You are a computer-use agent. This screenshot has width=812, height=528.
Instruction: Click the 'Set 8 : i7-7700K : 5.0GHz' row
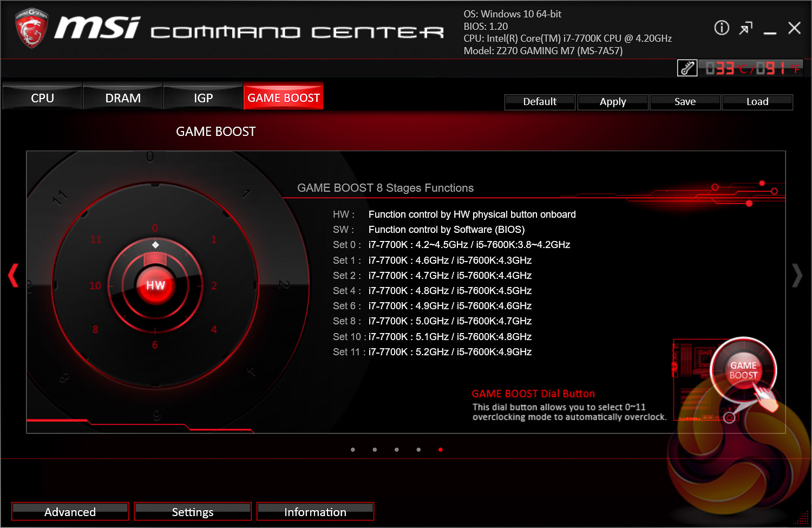(432, 321)
